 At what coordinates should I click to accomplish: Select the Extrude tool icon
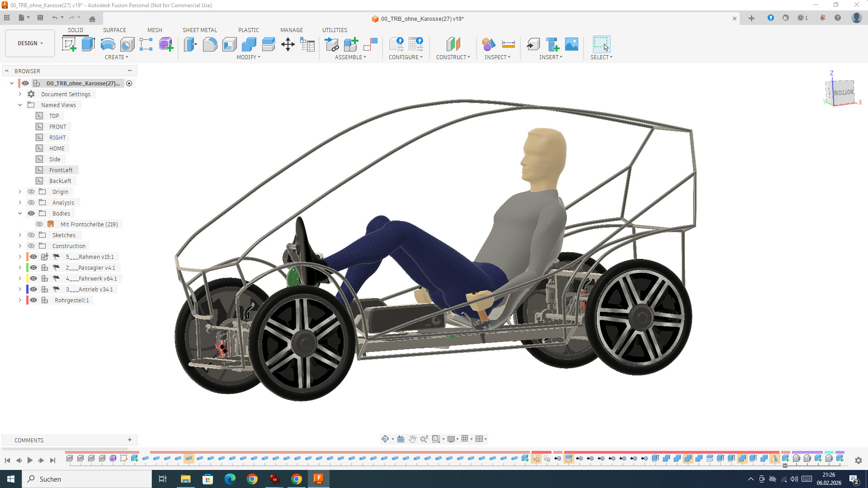pyautogui.click(x=88, y=44)
